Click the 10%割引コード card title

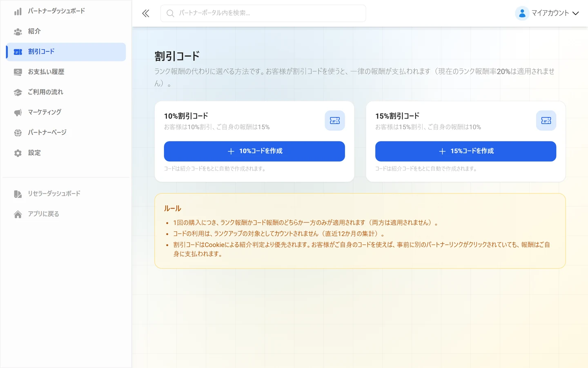pyautogui.click(x=186, y=116)
